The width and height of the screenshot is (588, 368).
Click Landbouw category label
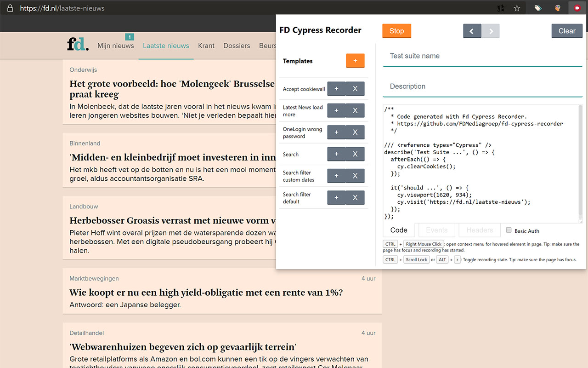84,207
